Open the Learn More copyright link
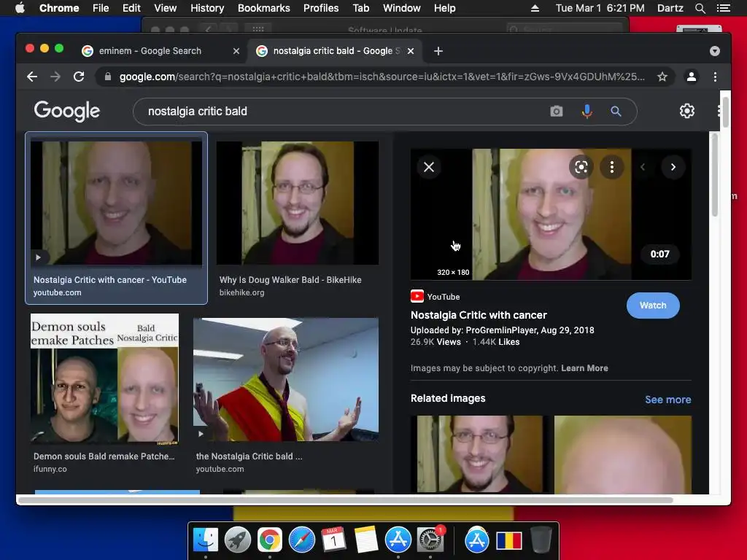This screenshot has width=747, height=560. pyautogui.click(x=584, y=368)
